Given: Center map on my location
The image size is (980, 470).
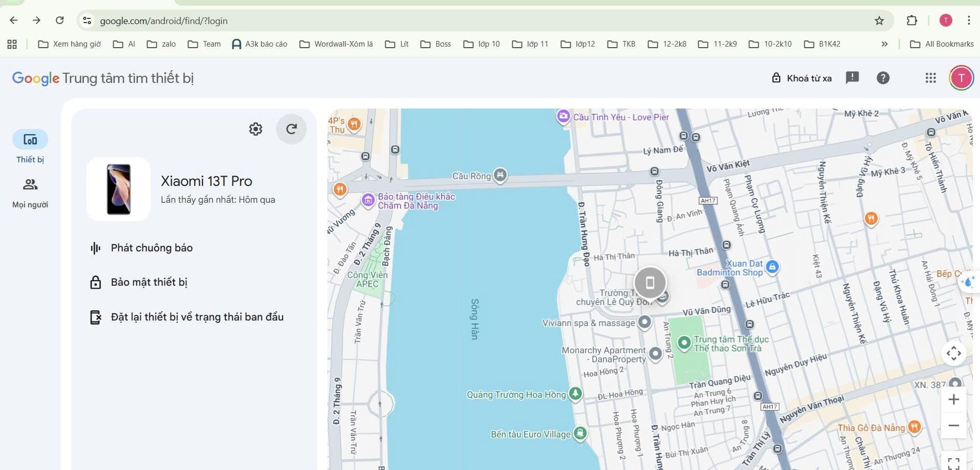Looking at the screenshot, I should tap(953, 353).
